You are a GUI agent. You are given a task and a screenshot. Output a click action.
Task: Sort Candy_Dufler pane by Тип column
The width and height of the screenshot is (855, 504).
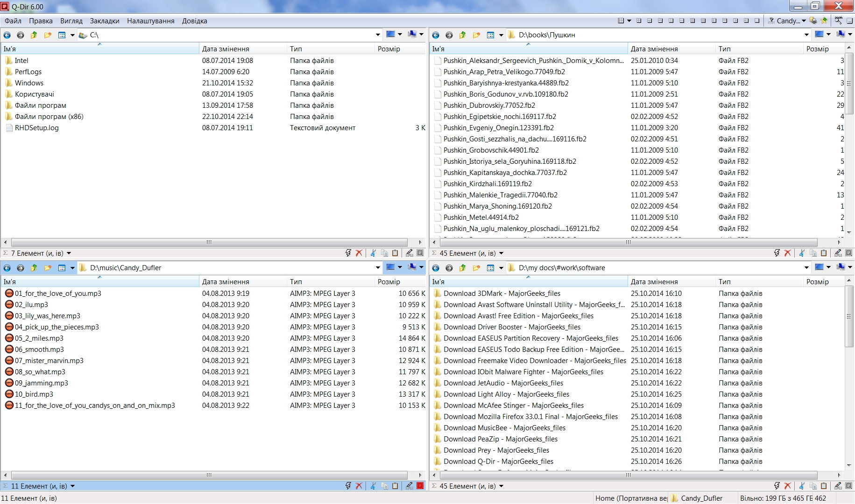[331, 282]
